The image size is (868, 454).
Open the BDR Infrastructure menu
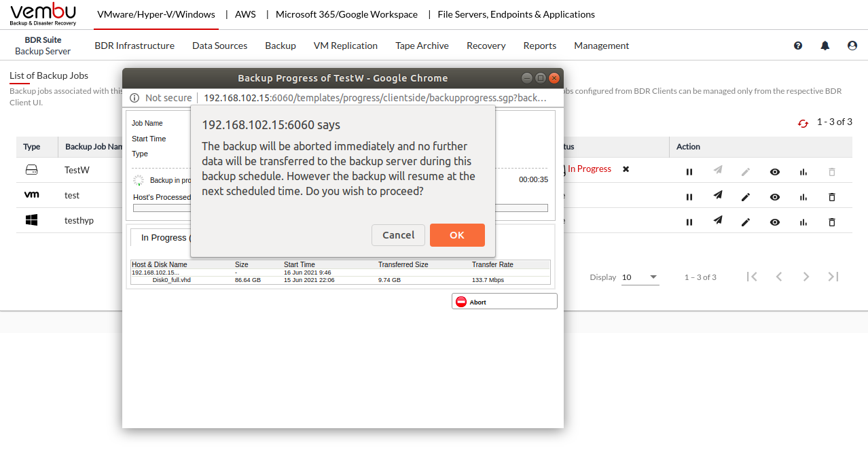click(134, 46)
